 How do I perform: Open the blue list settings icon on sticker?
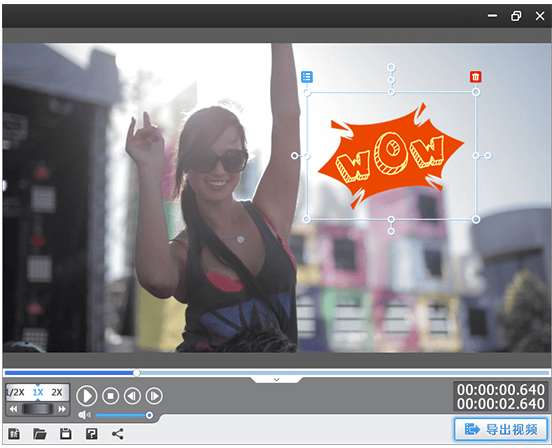[307, 77]
